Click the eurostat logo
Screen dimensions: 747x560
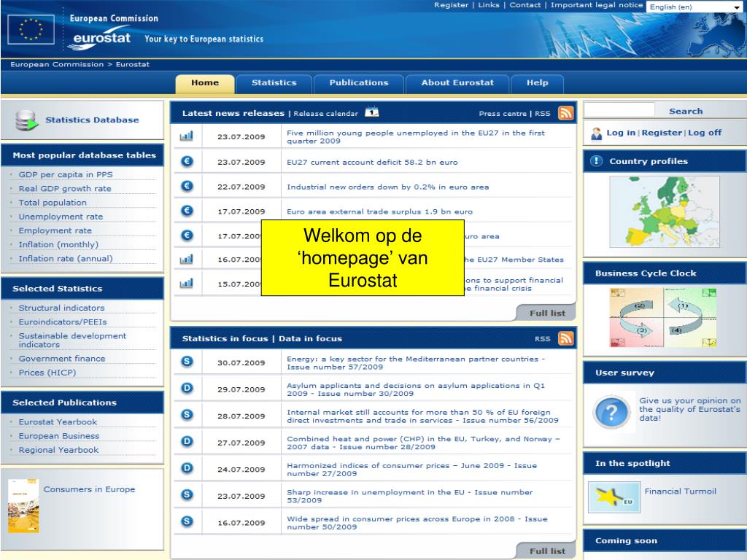[x=99, y=39]
